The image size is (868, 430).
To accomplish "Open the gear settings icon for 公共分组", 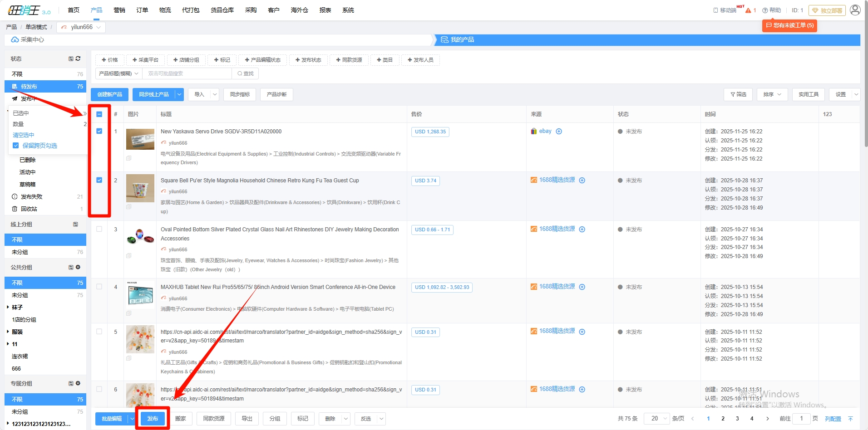I will click(x=78, y=267).
